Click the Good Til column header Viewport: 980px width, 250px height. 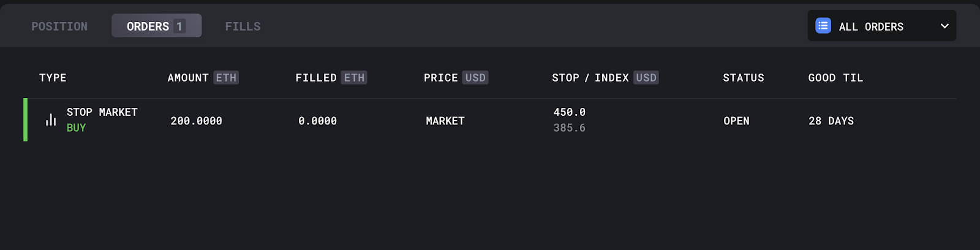(x=835, y=78)
